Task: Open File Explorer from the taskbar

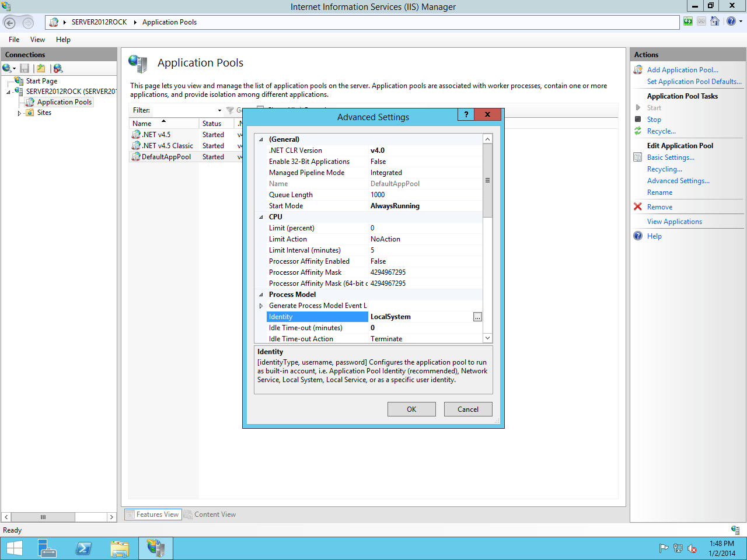Action: tap(120, 548)
